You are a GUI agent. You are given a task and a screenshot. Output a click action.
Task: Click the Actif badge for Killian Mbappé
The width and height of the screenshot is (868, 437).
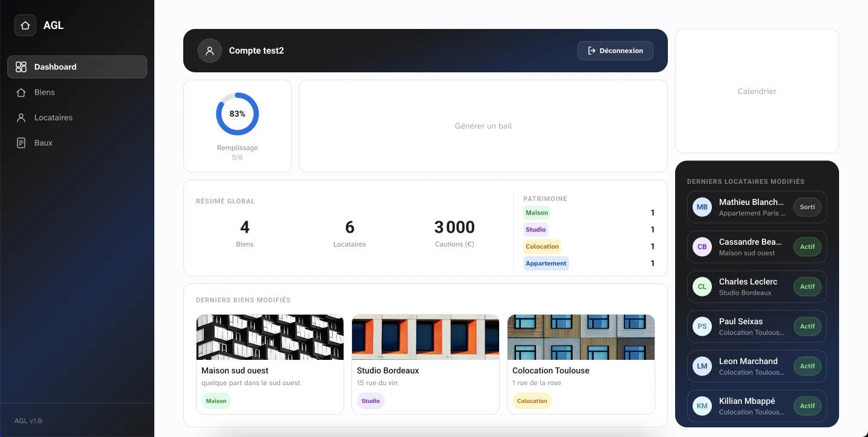pos(807,406)
